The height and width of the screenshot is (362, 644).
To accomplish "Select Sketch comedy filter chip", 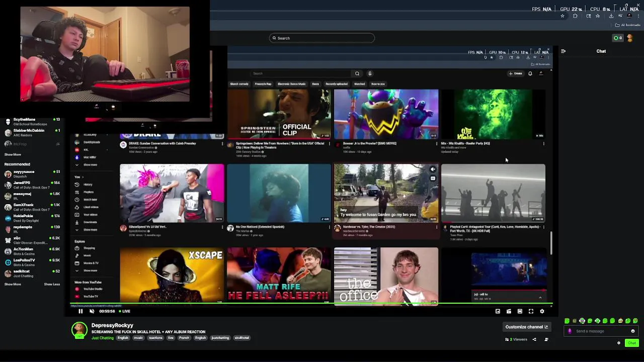I will click(239, 84).
